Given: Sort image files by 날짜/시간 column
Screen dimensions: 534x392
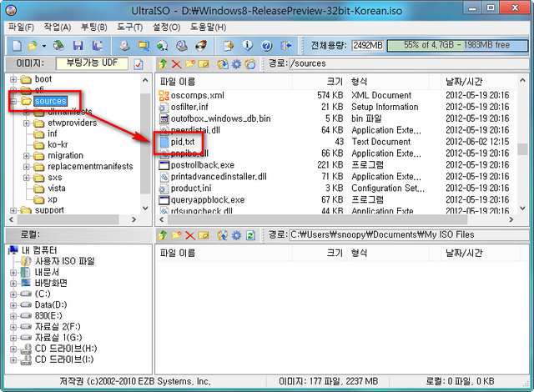Looking at the screenshot, I should coord(479,82).
